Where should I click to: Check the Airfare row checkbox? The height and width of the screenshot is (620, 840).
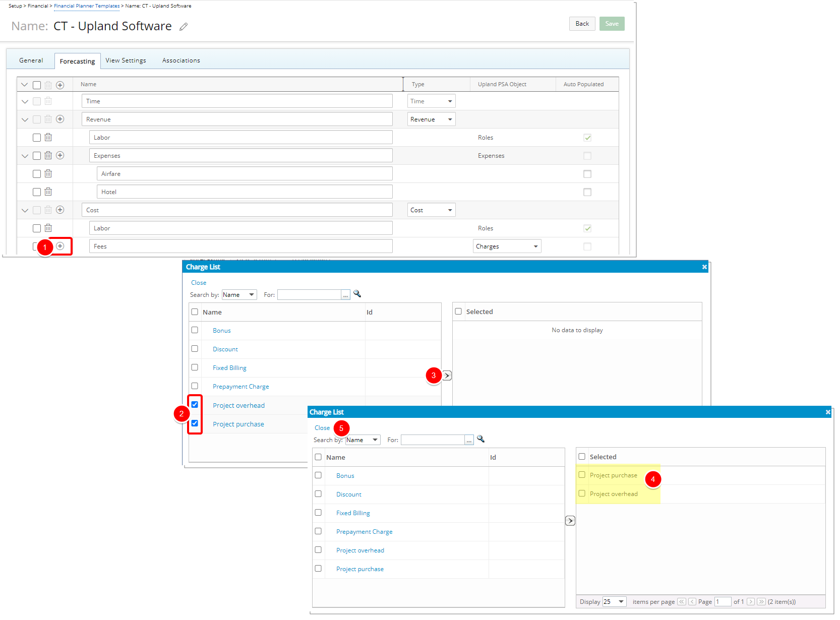[x=37, y=174]
